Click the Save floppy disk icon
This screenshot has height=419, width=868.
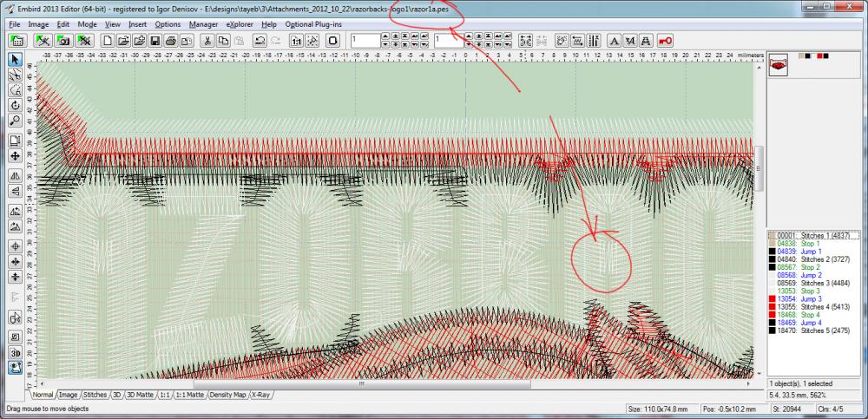coord(155,41)
